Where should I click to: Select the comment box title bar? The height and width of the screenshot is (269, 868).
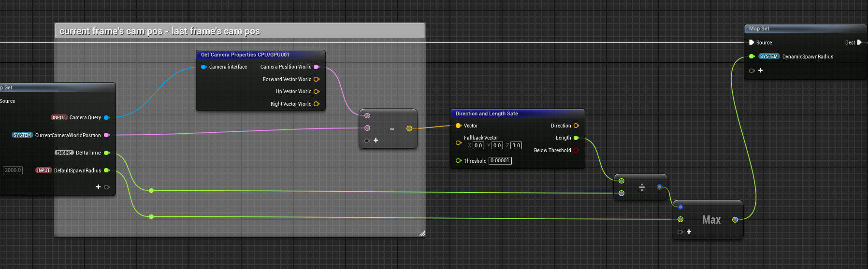coord(240,31)
